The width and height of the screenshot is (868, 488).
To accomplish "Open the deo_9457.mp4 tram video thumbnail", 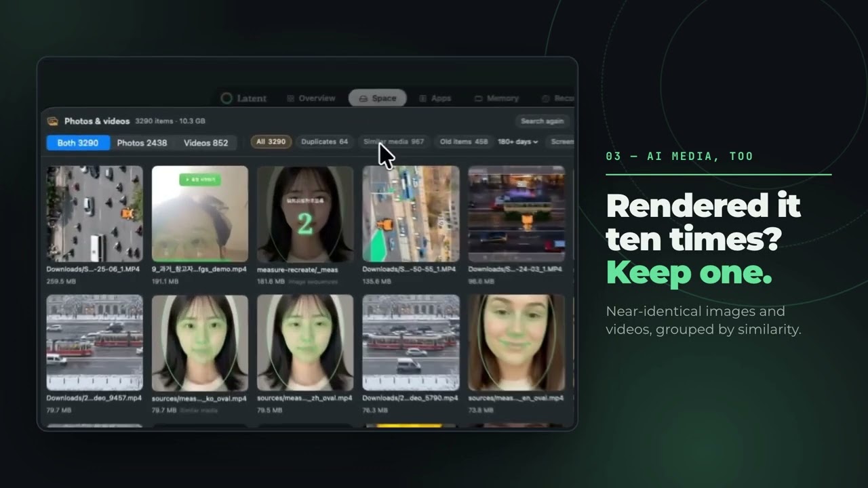I will [x=94, y=343].
